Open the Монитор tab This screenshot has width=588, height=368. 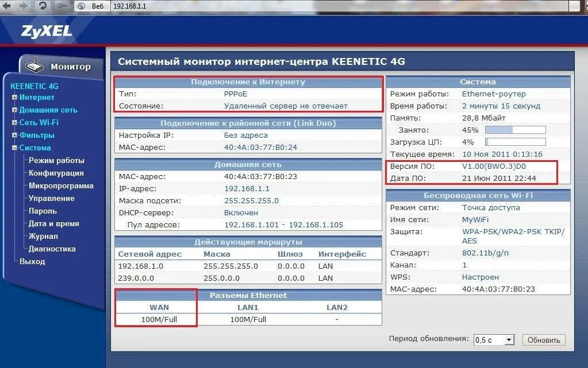[x=62, y=67]
